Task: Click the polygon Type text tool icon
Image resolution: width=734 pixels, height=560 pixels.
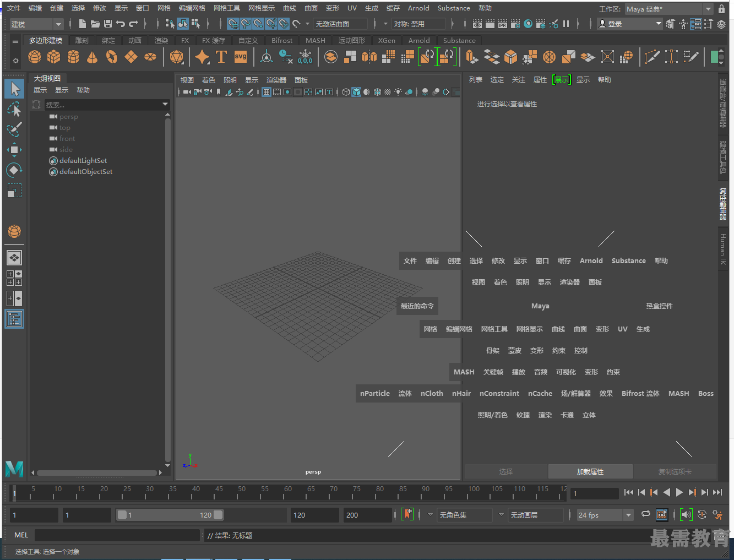Action: coord(221,57)
